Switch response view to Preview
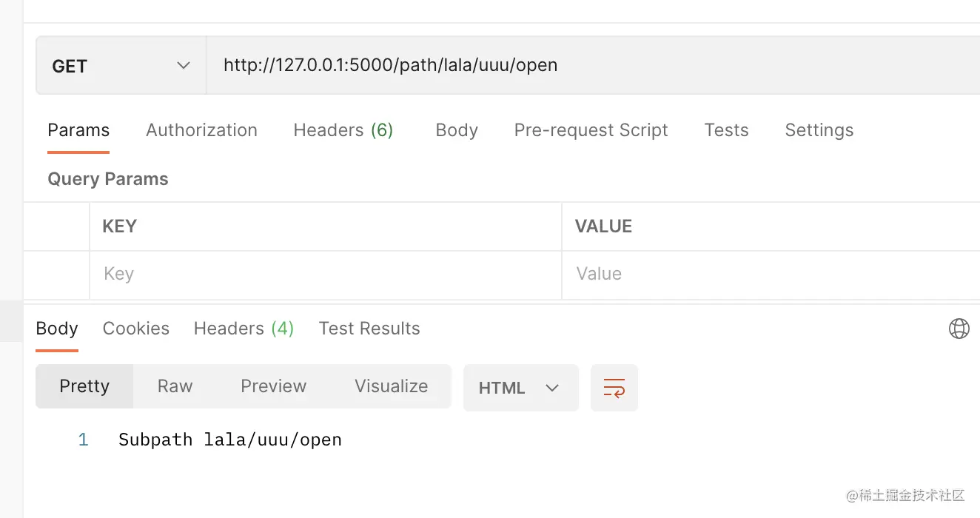980x518 pixels. click(273, 386)
